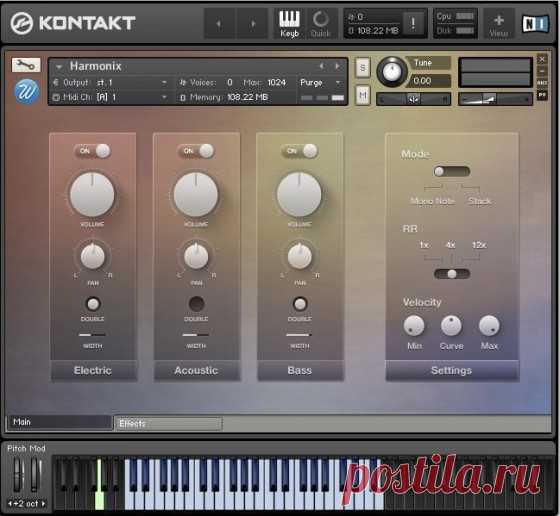Switch to the Main tab
560x516 pixels.
[60, 422]
